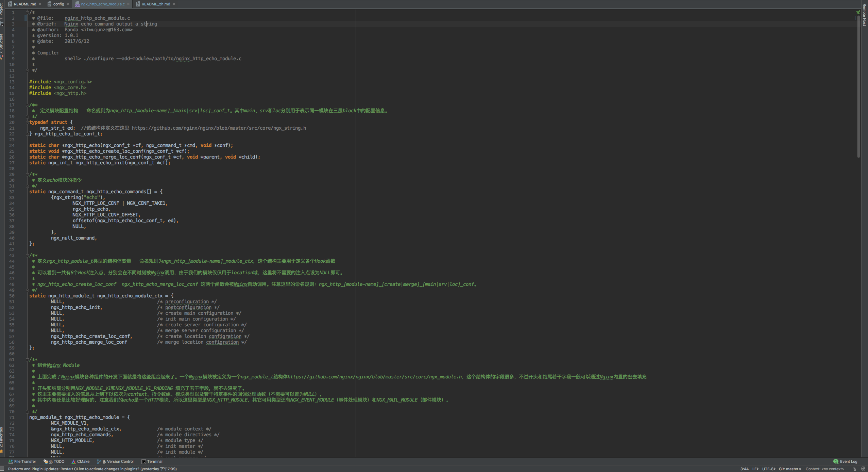The image size is (868, 472).
Task: Collapse the typedef struct block at line 20
Action: click(x=27, y=122)
